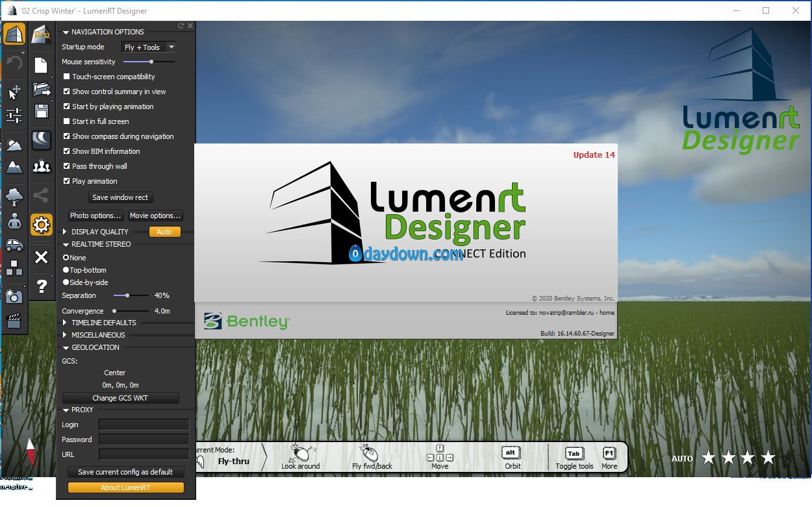Collapse the Realtime Stereo section
This screenshot has height=507, width=812.
pos(66,244)
